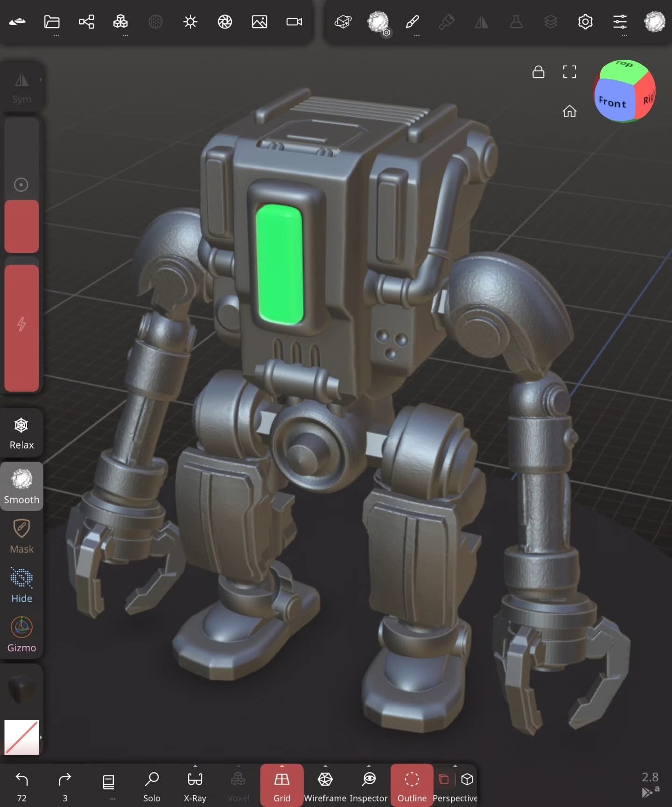This screenshot has width=672, height=807.
Task: Toggle Wireframe view
Action: pyautogui.click(x=325, y=786)
